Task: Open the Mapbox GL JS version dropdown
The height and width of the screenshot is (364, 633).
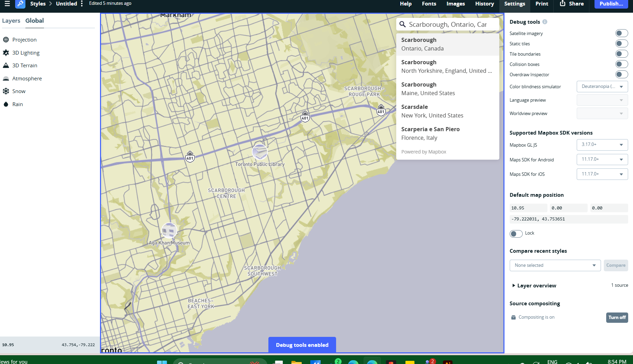Action: pos(602,145)
